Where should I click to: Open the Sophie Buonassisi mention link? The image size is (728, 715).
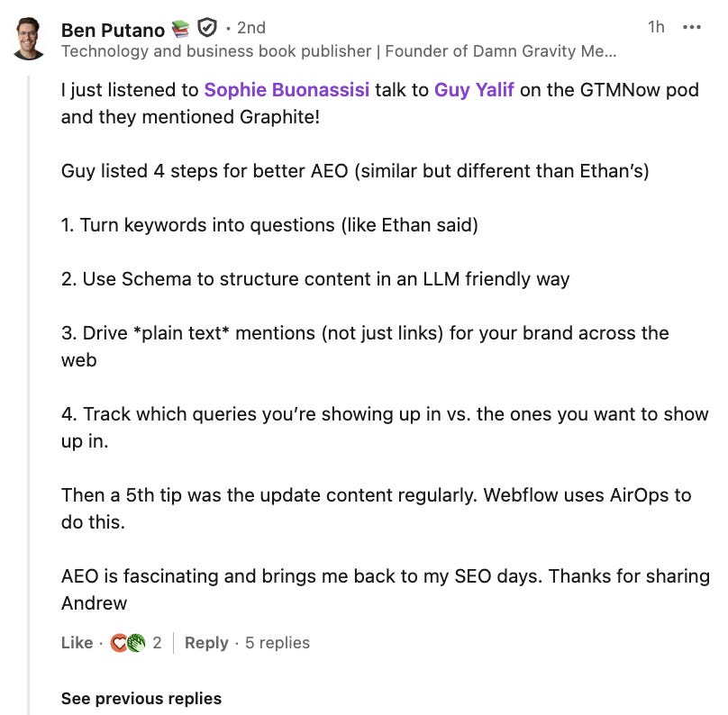pyautogui.click(x=287, y=90)
